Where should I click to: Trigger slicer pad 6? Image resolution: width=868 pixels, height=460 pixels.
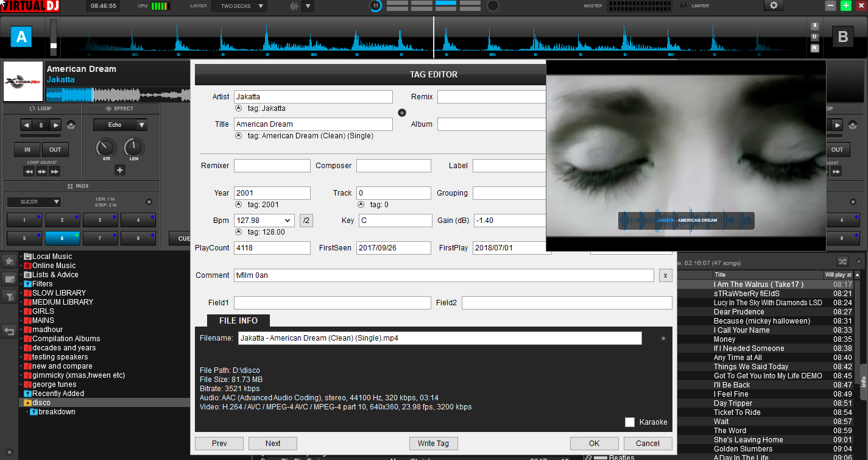click(x=63, y=238)
